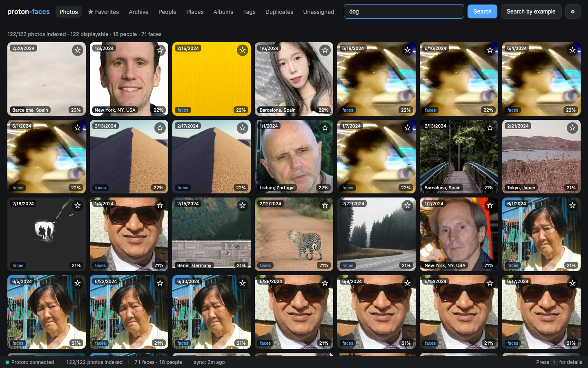
Task: Toggle the star on the 2/13/2024 forest bridge
Action: [490, 128]
